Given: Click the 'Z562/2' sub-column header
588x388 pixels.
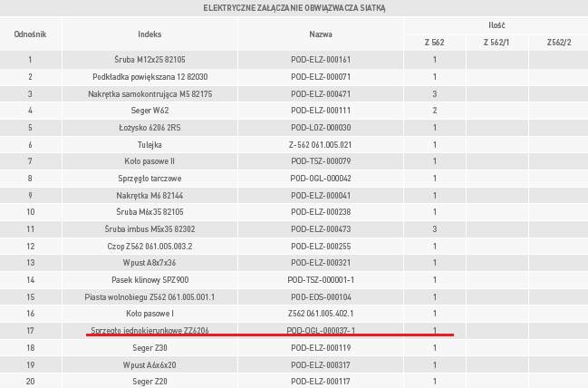Looking at the screenshot, I should coord(558,42).
